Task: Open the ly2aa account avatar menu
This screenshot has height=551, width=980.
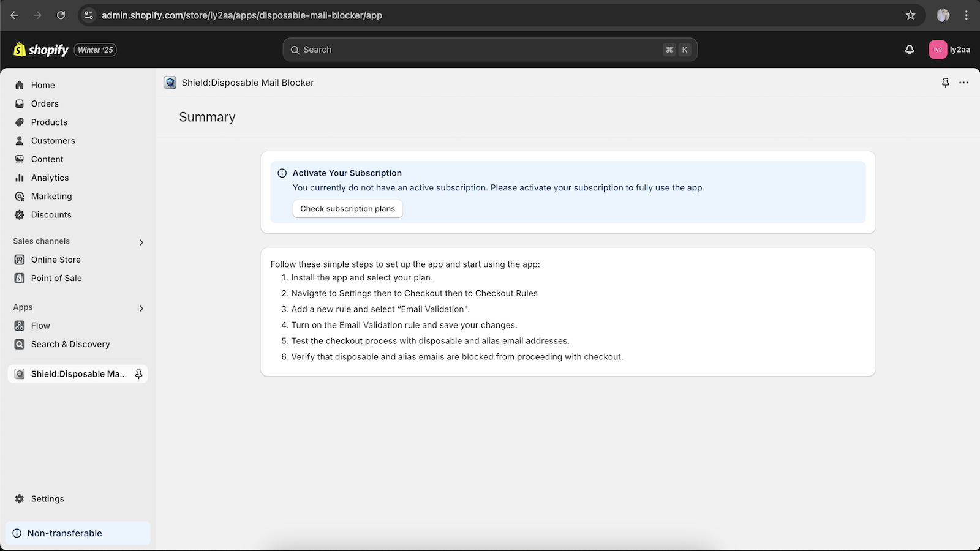Action: tap(938, 50)
